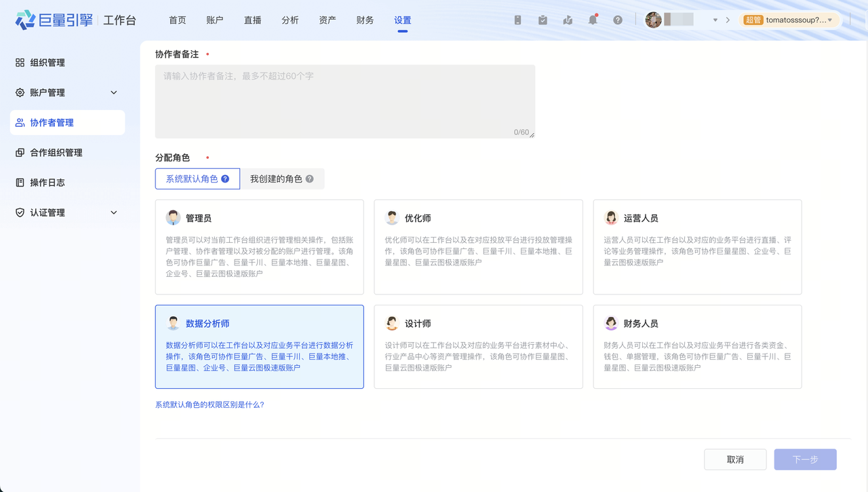
Task: Select the 运营人员 role card
Action: pyautogui.click(x=698, y=247)
